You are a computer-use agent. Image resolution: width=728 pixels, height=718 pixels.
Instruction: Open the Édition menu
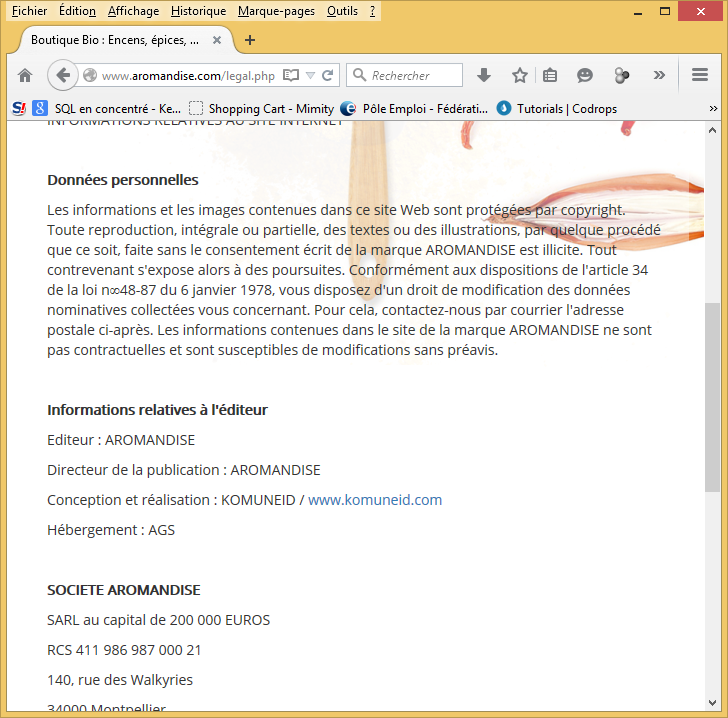coord(77,11)
